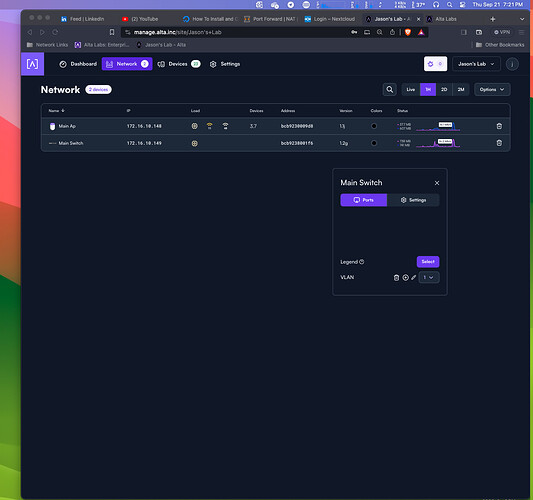
Task: Edit the VLAN with pencil icon
Action: click(x=413, y=278)
